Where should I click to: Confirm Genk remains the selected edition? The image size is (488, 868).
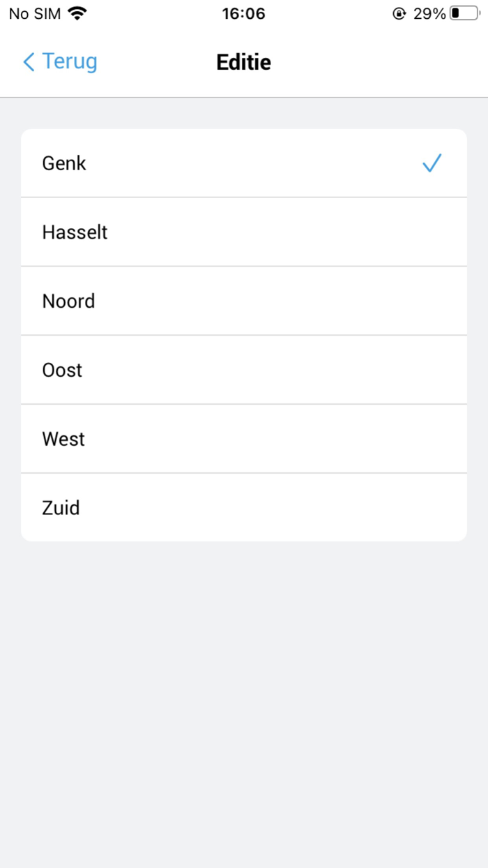[x=244, y=163]
